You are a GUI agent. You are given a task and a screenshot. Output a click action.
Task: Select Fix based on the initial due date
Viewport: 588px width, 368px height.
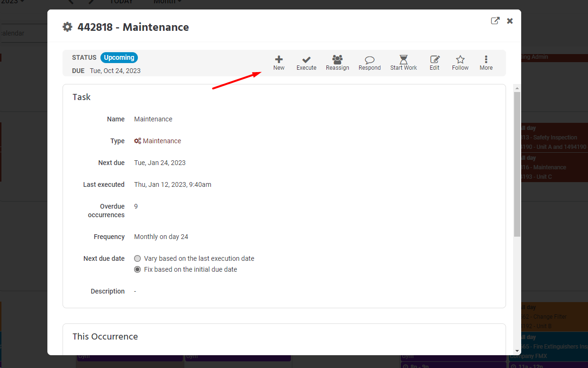(137, 269)
